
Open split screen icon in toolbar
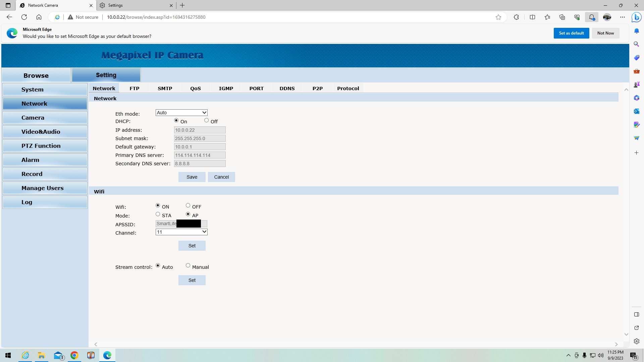point(532,17)
